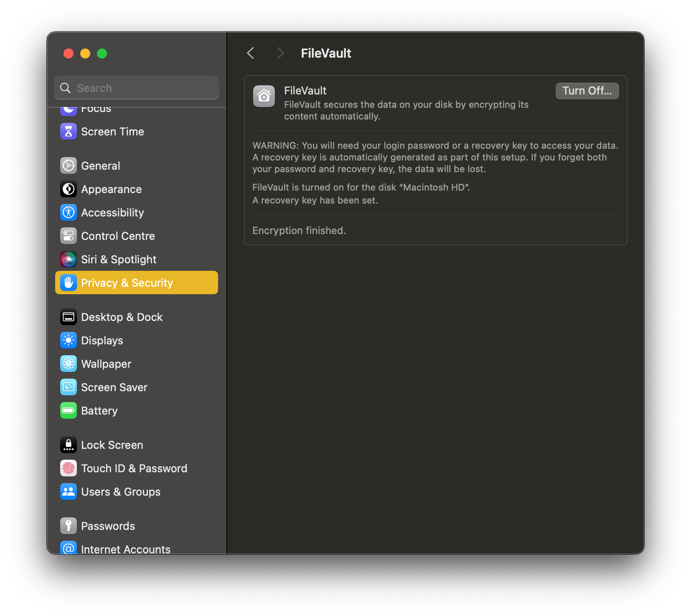Click the Users & Groups people icon
Viewport: 691px width, 616px height.
[69, 492]
